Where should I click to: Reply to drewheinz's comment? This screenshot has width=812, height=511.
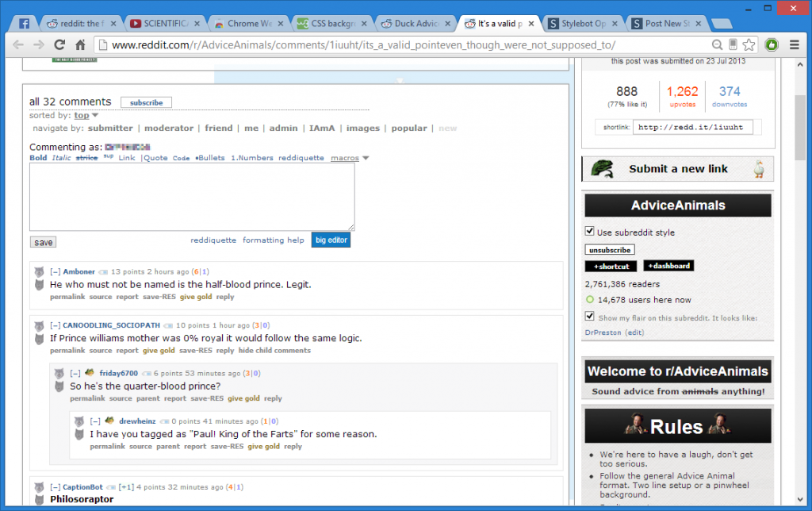point(293,447)
